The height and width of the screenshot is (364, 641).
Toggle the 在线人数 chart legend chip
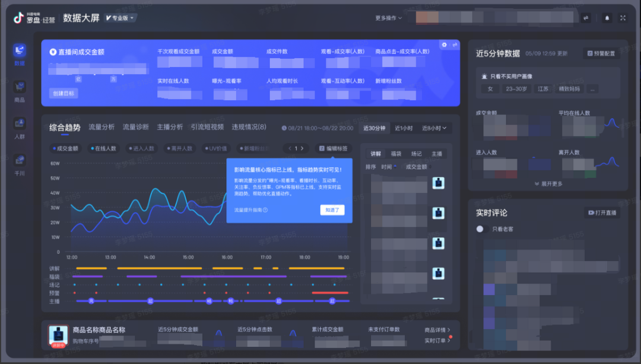pyautogui.click(x=103, y=148)
